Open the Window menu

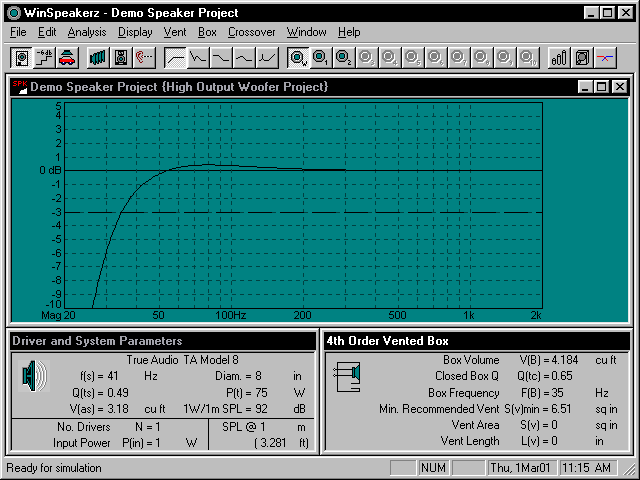[307, 32]
